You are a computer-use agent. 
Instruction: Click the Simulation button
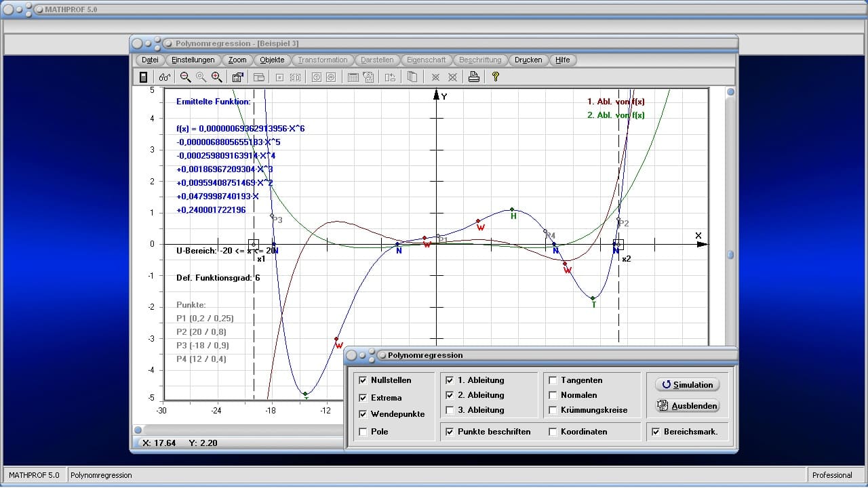tap(687, 385)
